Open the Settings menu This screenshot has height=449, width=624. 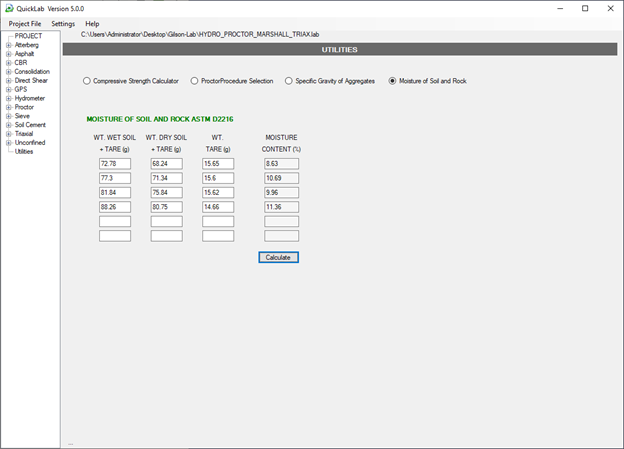[x=63, y=23]
